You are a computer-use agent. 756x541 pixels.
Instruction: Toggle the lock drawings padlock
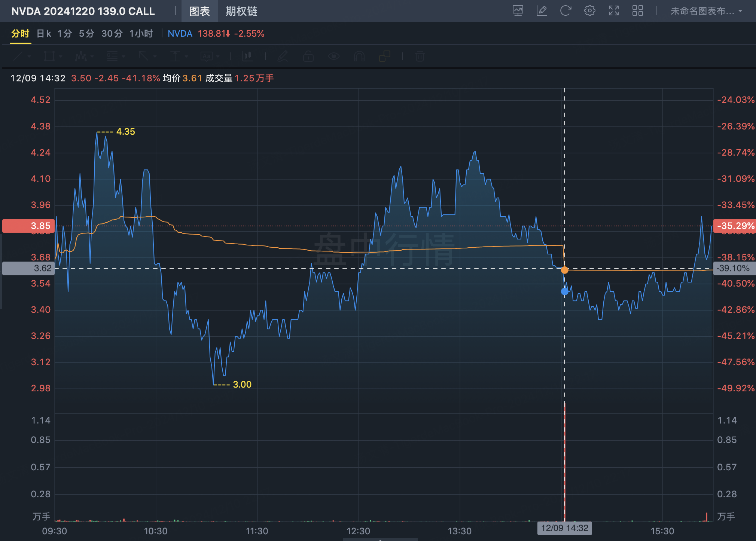click(x=308, y=56)
